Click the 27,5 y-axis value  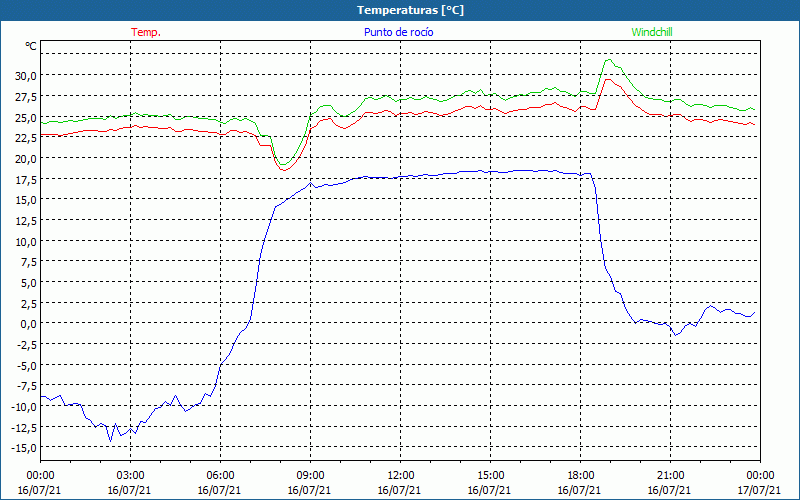coord(26,96)
